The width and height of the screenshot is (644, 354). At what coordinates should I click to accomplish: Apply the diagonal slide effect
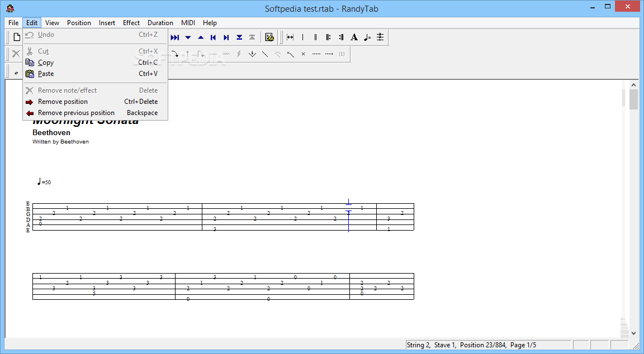coord(265,54)
